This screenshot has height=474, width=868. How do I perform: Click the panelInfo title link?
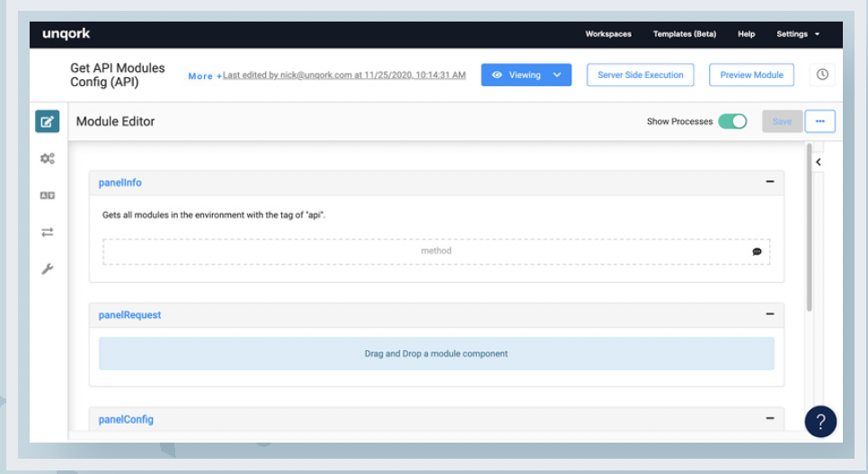pos(120,182)
